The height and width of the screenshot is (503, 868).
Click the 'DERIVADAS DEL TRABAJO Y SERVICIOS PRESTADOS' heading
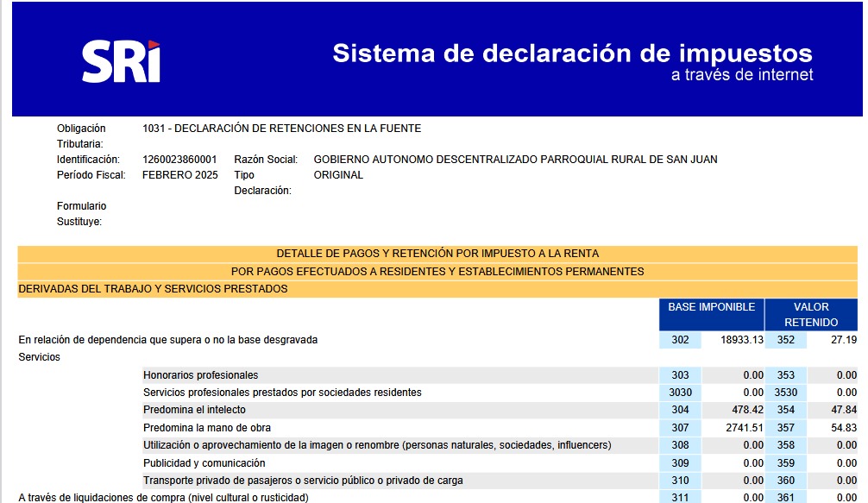pyautogui.click(x=153, y=289)
